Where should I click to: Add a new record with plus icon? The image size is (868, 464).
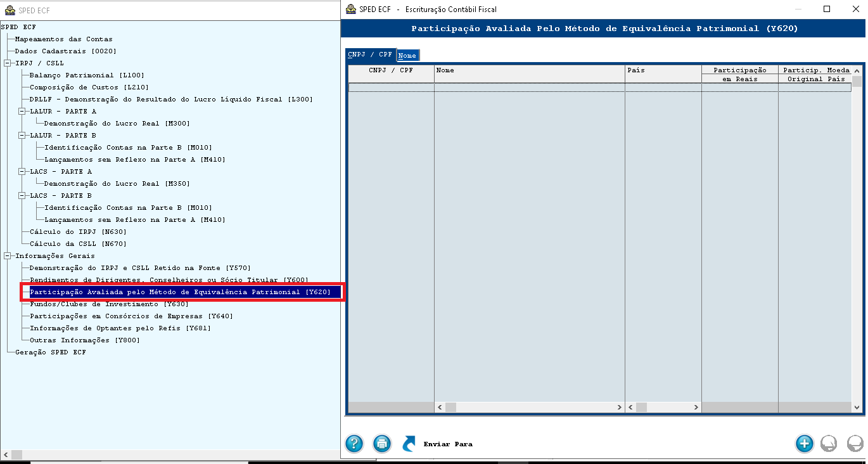[x=805, y=444]
